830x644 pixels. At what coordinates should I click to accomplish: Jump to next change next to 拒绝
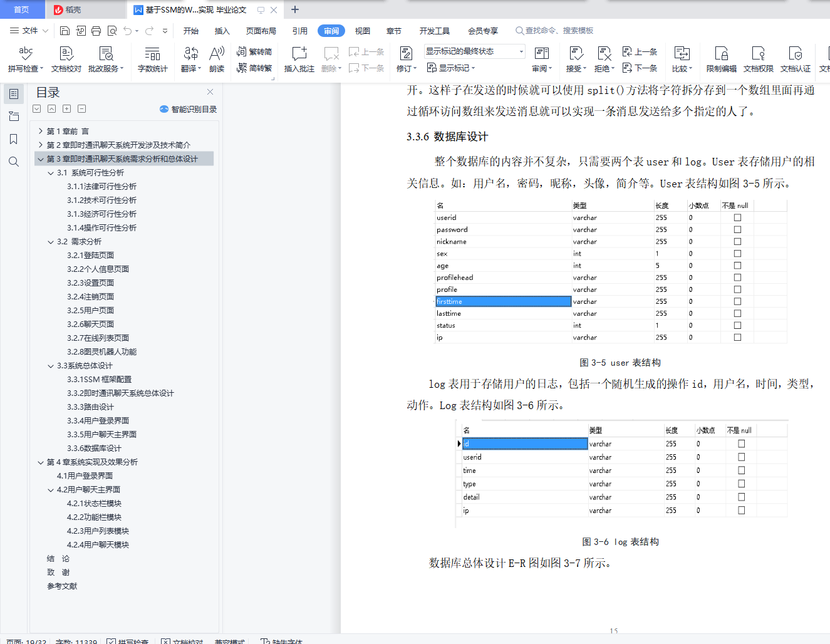pos(640,68)
